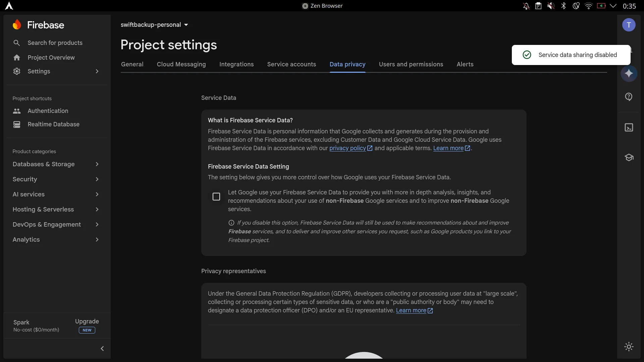Click the Realtime Database icon
644x362 pixels.
click(x=17, y=124)
